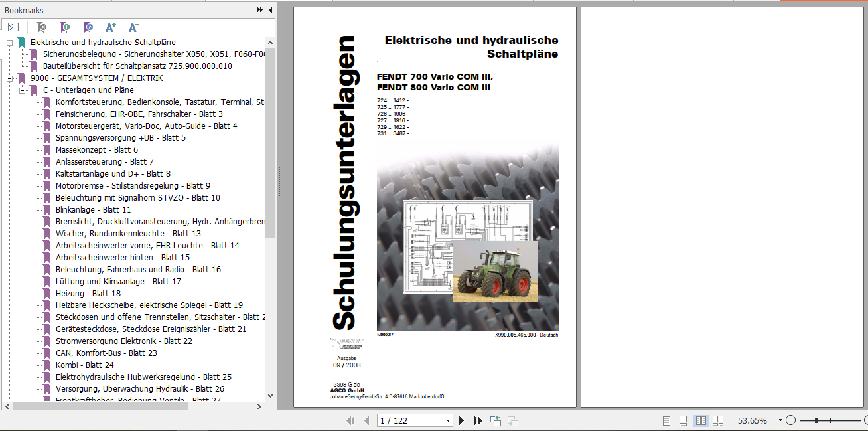
Task: Click the bookmark icon of 'Blinkanlage - Blatt 11'
Action: click(46, 210)
